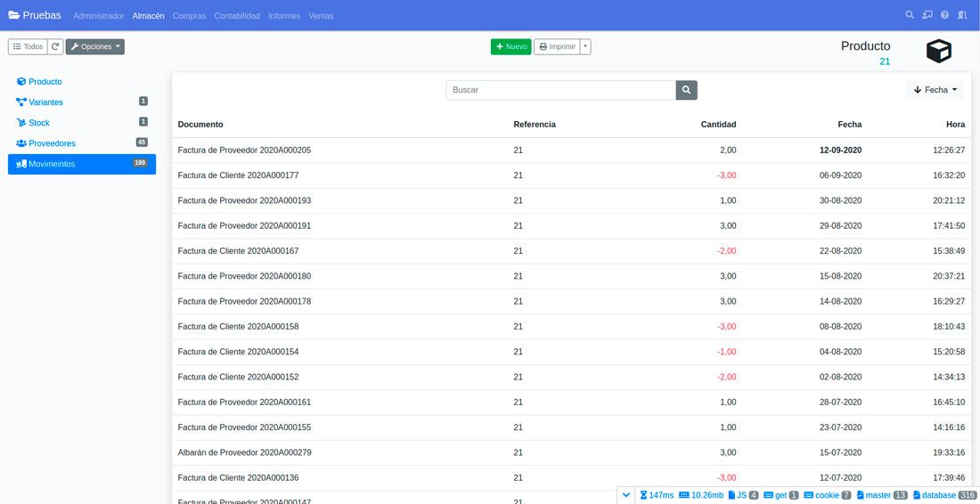Image resolution: width=980 pixels, height=504 pixels.
Task: Open the Opciones dropdown
Action: [95, 46]
